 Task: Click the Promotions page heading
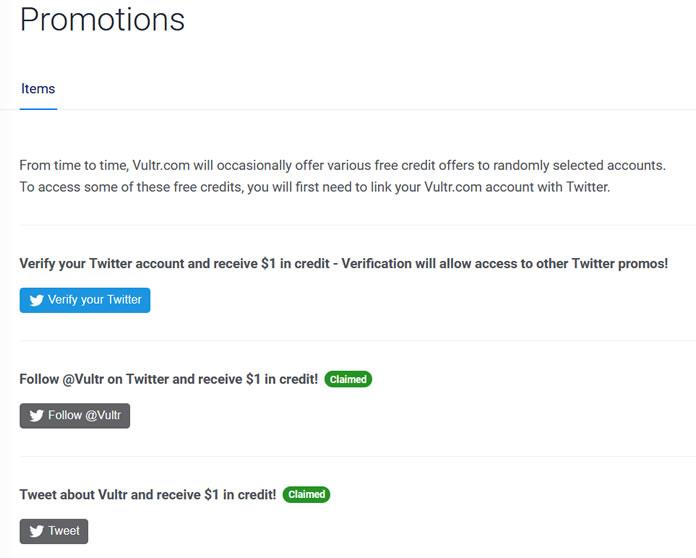point(103,20)
